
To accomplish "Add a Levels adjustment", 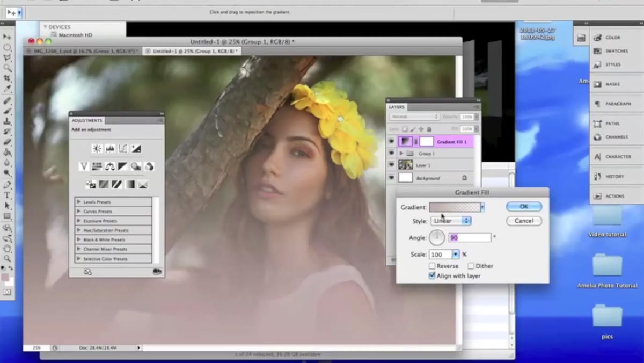I will click(110, 149).
